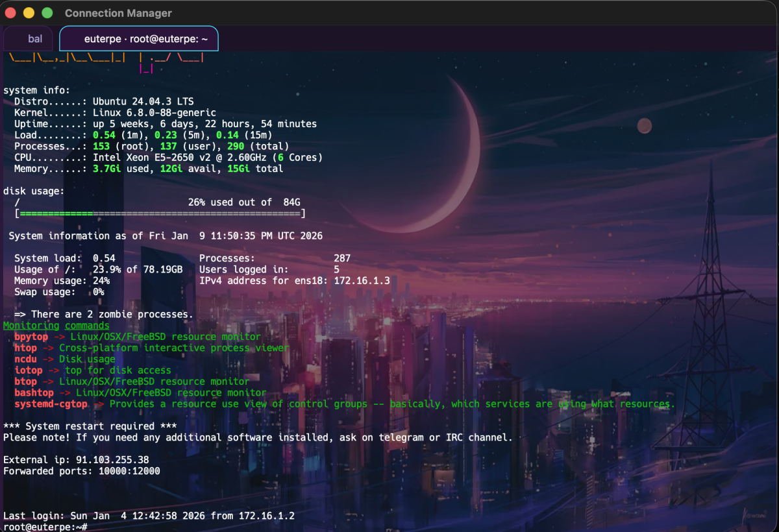Viewport: 779px width, 532px height.
Task: Click the "disk usage:" heading
Action: tap(34, 191)
